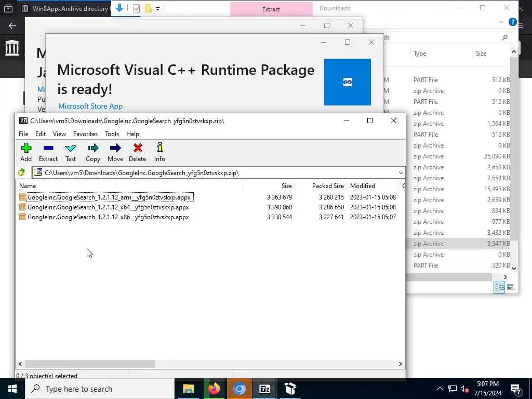This screenshot has height=399, width=532.
Task: Open the notification center icon
Action: pos(516,389)
